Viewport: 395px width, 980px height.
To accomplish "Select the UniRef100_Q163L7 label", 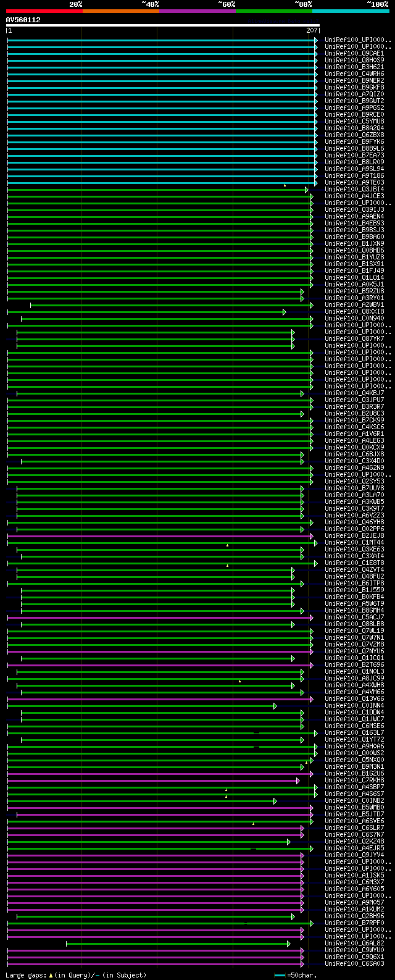I will coord(354,733).
